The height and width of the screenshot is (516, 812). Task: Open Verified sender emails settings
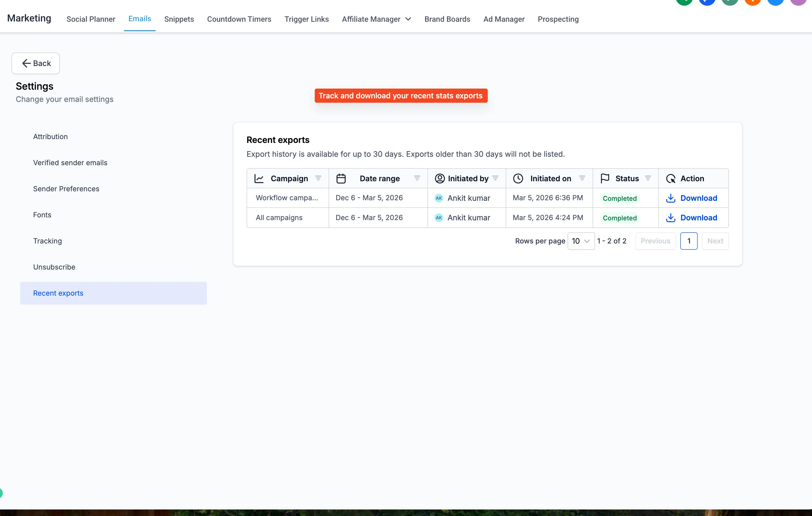click(x=70, y=163)
